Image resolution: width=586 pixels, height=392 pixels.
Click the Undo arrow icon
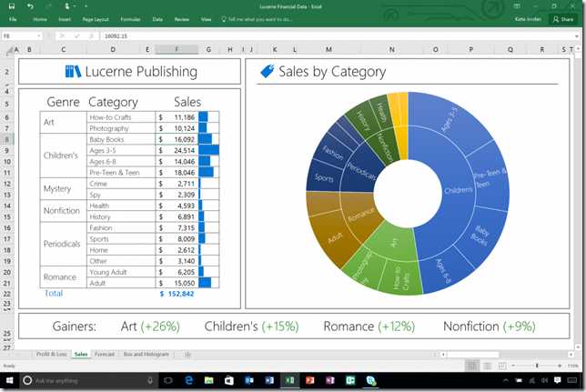point(30,6)
